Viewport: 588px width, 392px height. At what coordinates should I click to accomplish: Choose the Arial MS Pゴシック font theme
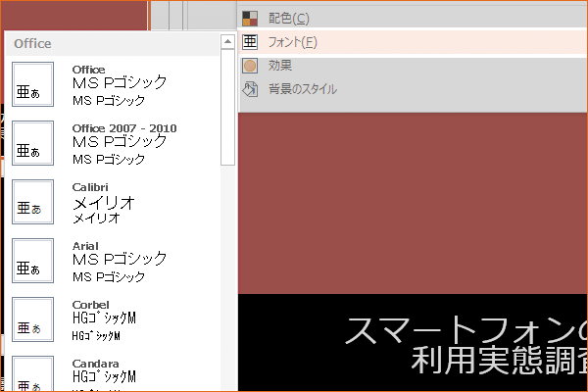(x=113, y=261)
